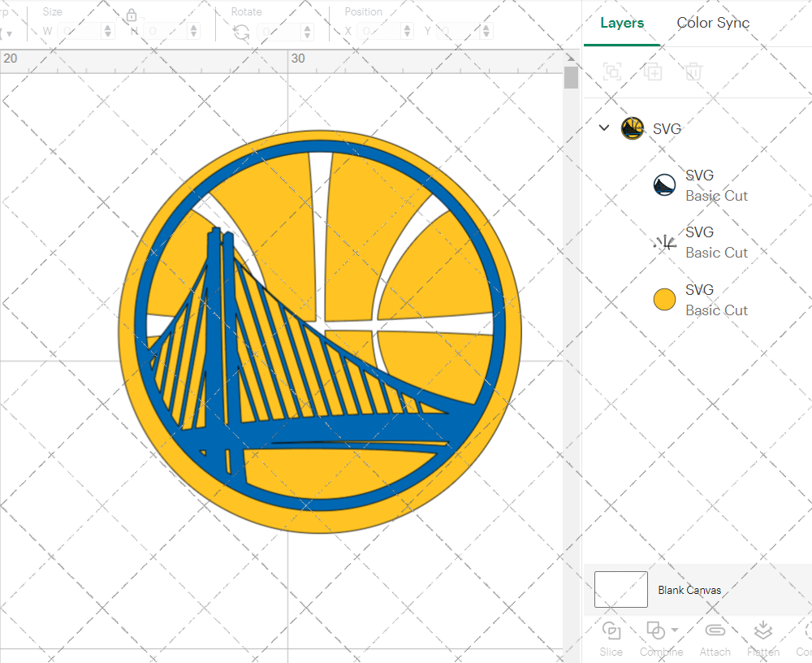Click the canvas scroll-up arrow
Image resolution: width=812 pixels, height=663 pixels.
point(571,58)
